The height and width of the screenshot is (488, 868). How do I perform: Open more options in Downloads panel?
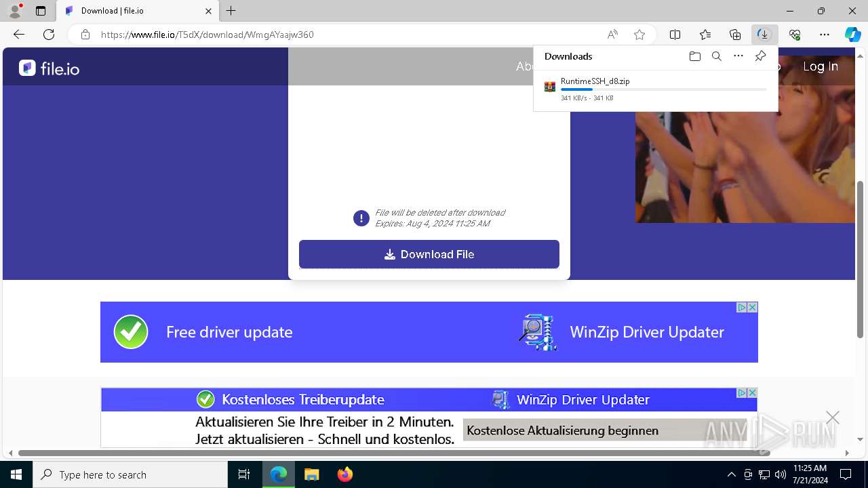pyautogui.click(x=738, y=56)
